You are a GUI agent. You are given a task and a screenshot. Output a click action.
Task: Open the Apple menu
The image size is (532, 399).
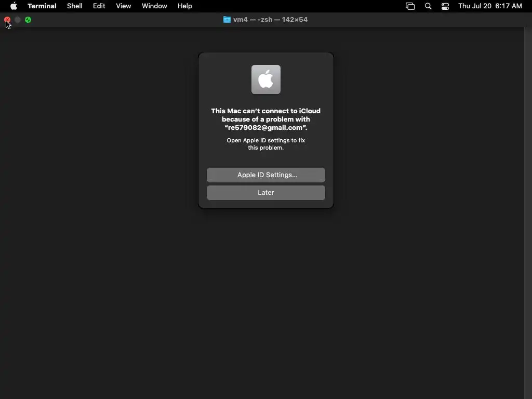pyautogui.click(x=14, y=6)
